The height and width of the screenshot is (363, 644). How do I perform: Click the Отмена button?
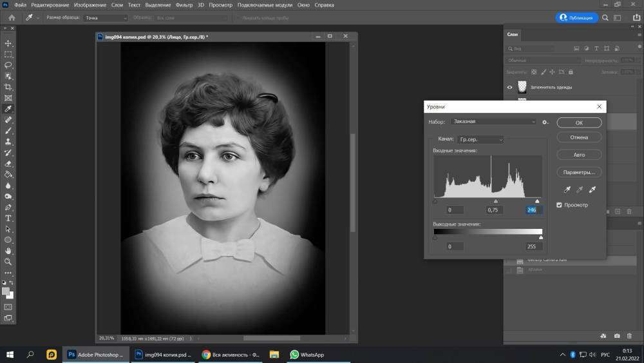(x=579, y=137)
